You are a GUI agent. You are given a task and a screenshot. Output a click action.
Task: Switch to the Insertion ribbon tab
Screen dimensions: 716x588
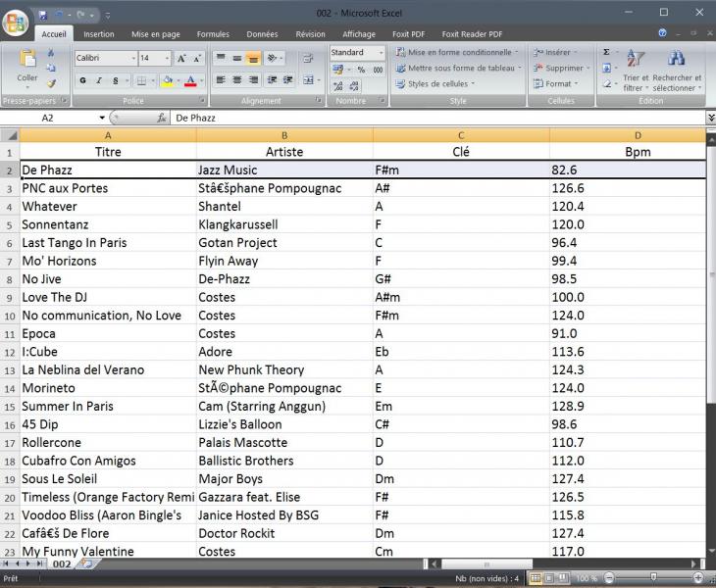(98, 33)
